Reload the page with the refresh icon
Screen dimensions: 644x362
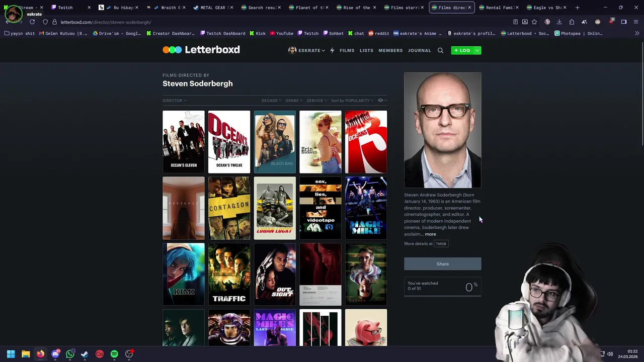point(32,22)
